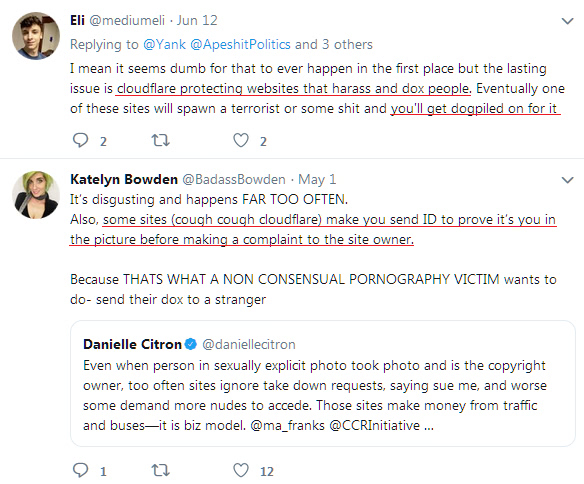Open Katelyn Bowden's profile avatar
584x484 pixels.
36,194
